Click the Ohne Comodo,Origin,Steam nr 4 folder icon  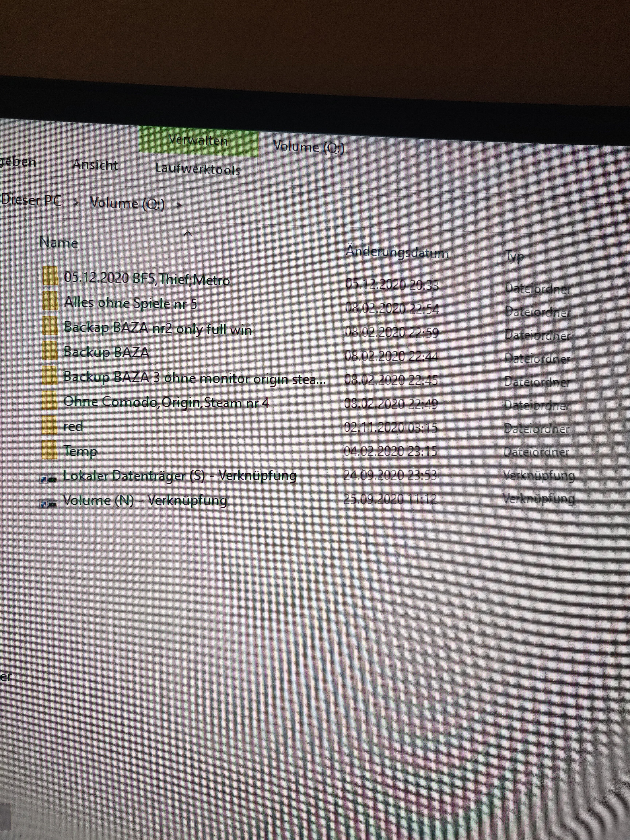click(x=49, y=400)
